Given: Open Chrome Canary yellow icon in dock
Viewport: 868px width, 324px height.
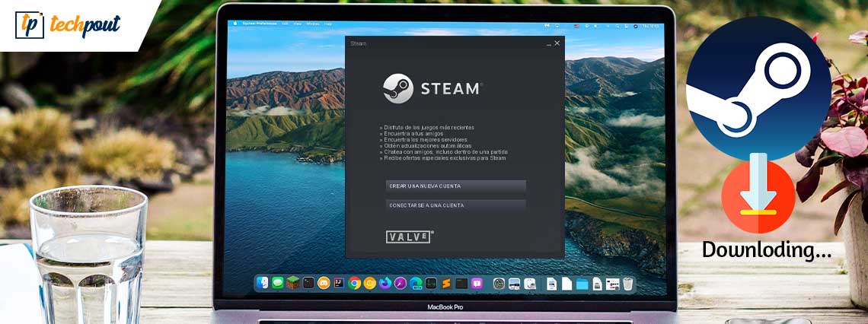Looking at the screenshot, I should (370, 283).
